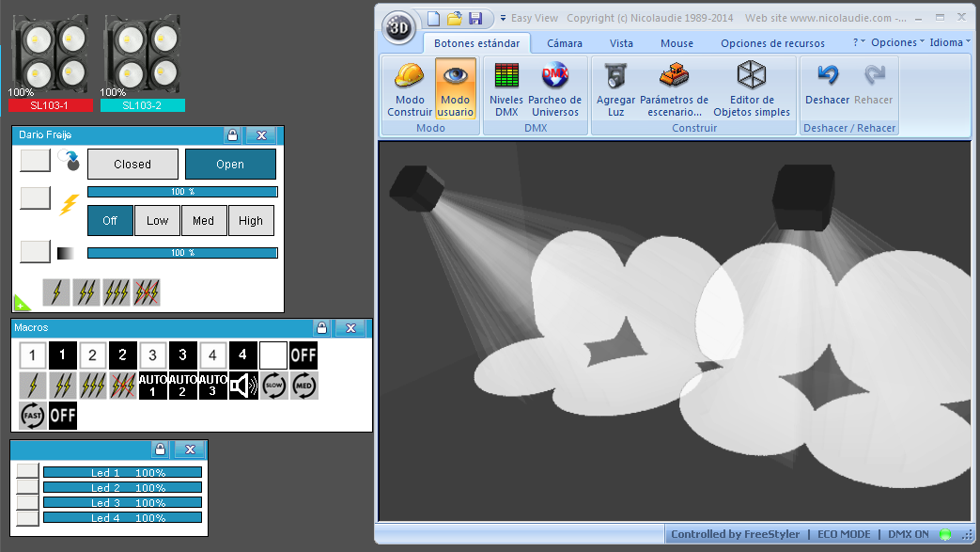Click the sound speaker macro icon
This screenshot has width=980, height=552.
click(x=243, y=386)
